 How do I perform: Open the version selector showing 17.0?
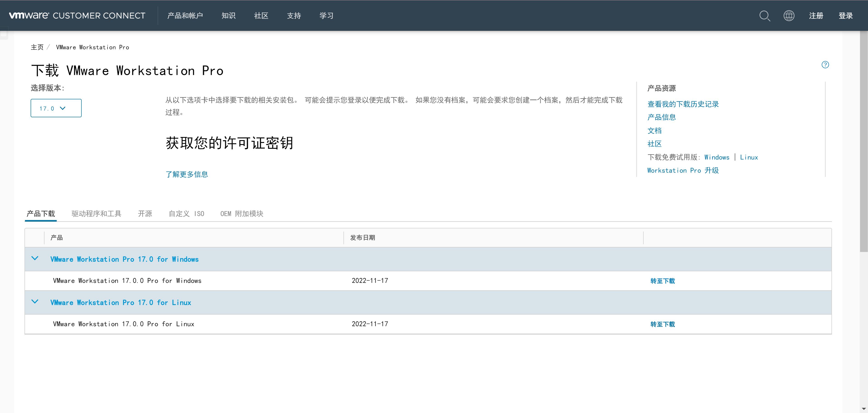tap(56, 108)
